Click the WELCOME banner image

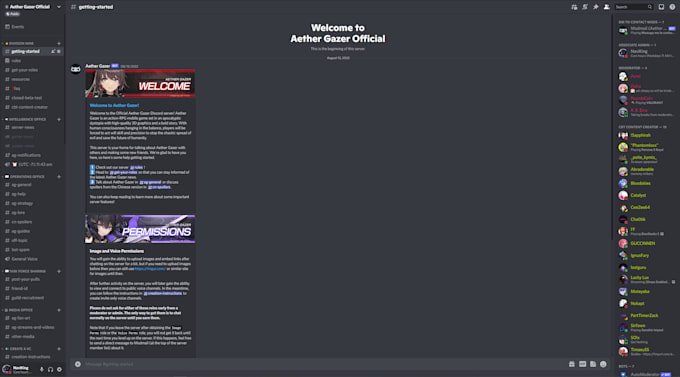click(x=140, y=83)
